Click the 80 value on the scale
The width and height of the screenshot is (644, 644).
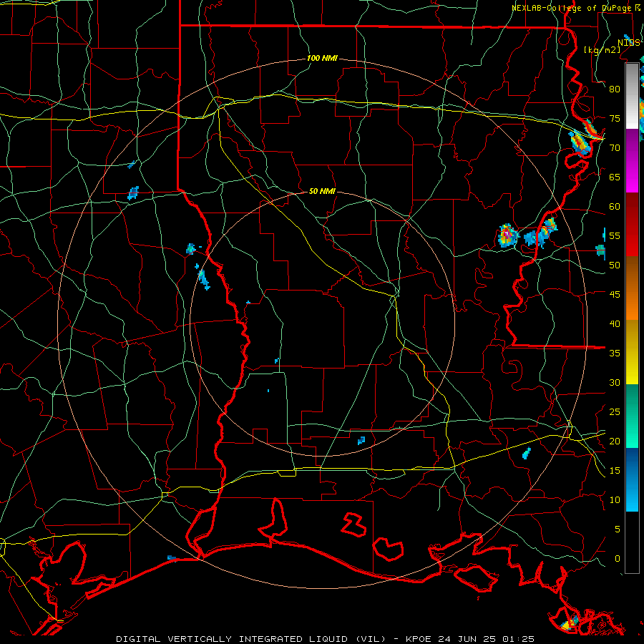click(615, 89)
